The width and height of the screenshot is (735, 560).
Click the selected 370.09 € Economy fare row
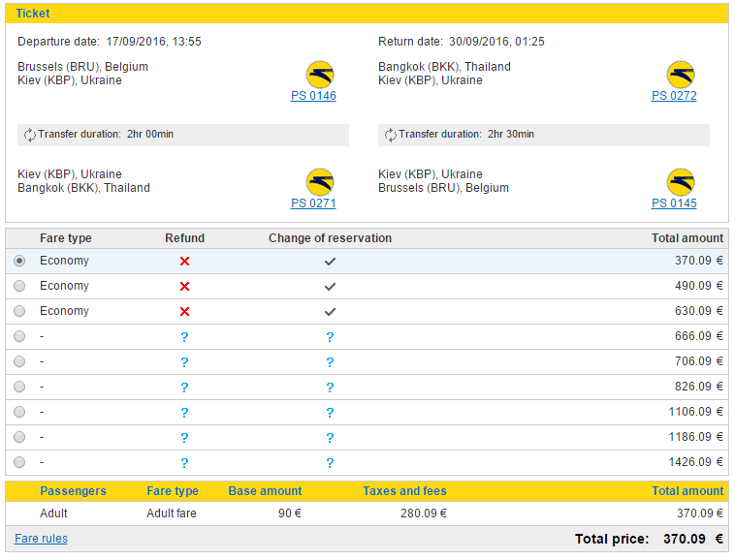click(367, 262)
